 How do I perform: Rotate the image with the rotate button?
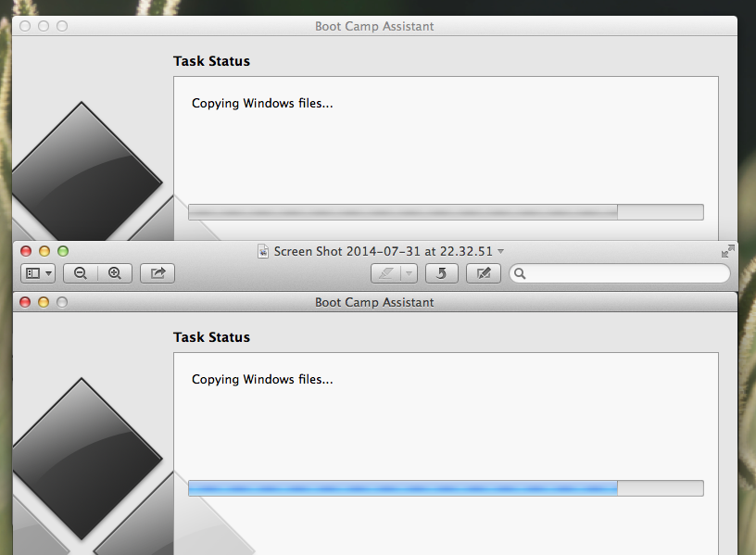442,274
